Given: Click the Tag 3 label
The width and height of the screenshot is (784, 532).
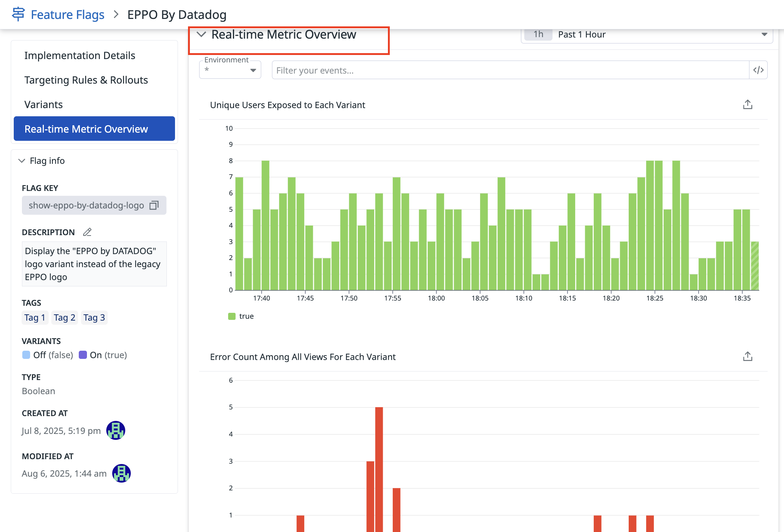Looking at the screenshot, I should 94,318.
